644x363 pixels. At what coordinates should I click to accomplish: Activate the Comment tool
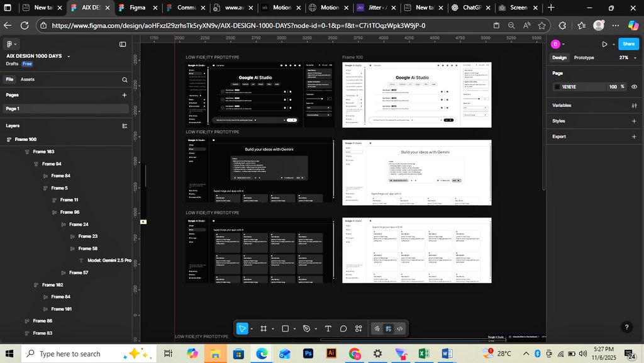pos(343,328)
